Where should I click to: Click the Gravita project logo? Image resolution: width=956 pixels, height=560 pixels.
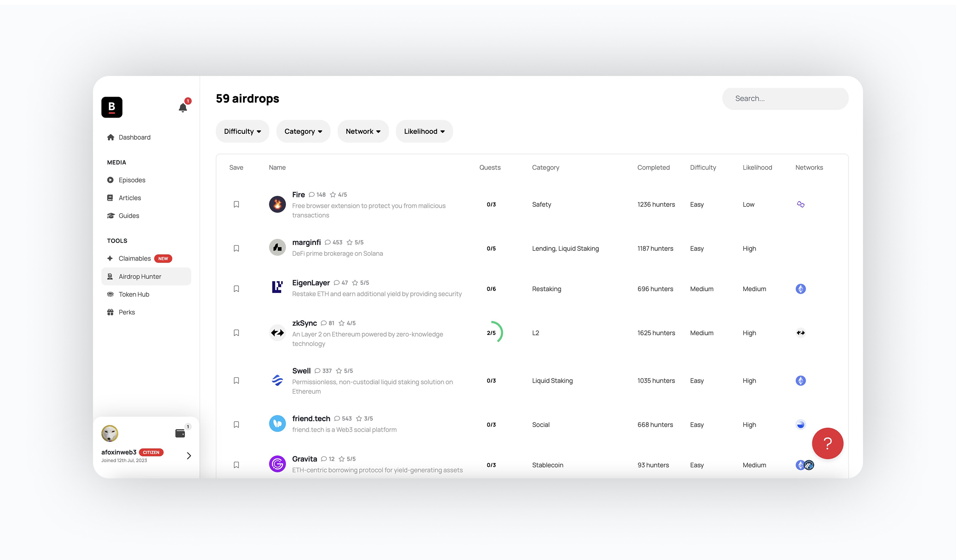[x=277, y=464]
